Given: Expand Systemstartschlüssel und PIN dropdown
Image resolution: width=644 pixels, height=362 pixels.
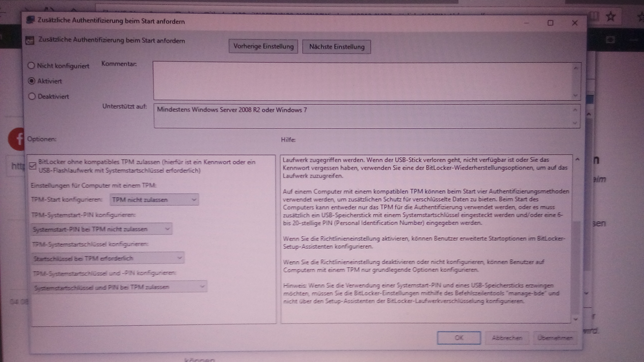Looking at the screenshot, I should click(x=119, y=287).
